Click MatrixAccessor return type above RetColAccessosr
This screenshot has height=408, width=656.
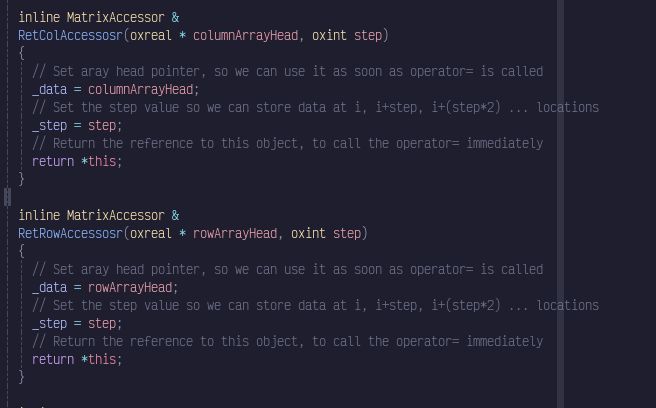click(x=116, y=18)
